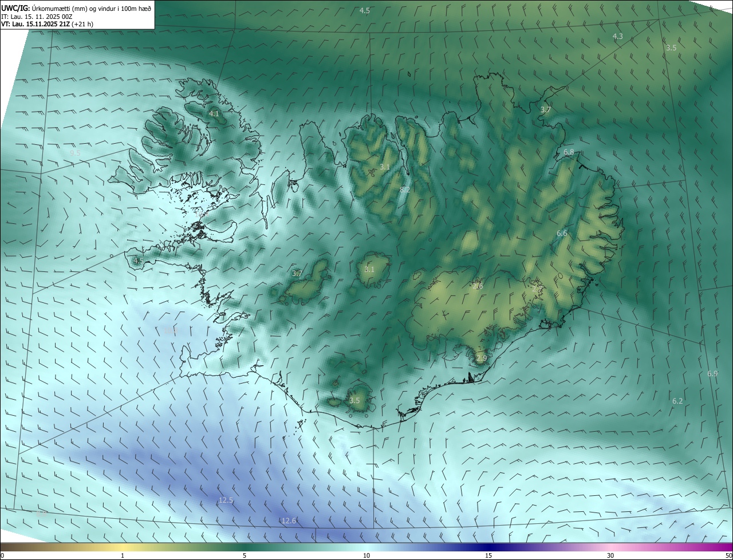Click the 3.7 value on Langjökull glacier

click(297, 273)
